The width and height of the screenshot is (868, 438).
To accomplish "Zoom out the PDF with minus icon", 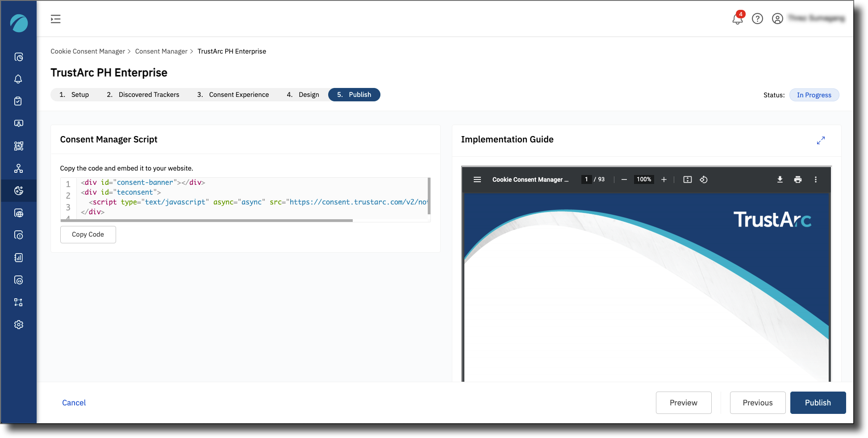I will [x=624, y=179].
